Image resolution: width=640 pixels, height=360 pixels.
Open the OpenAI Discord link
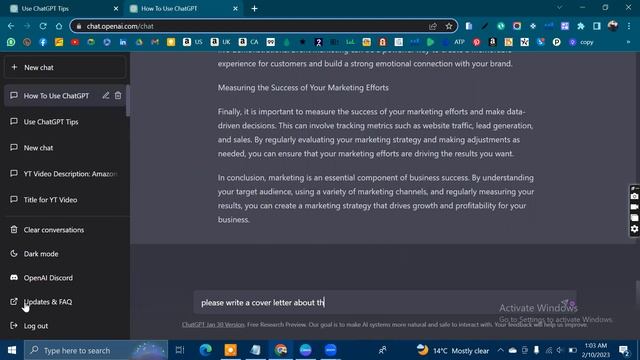(x=65, y=278)
